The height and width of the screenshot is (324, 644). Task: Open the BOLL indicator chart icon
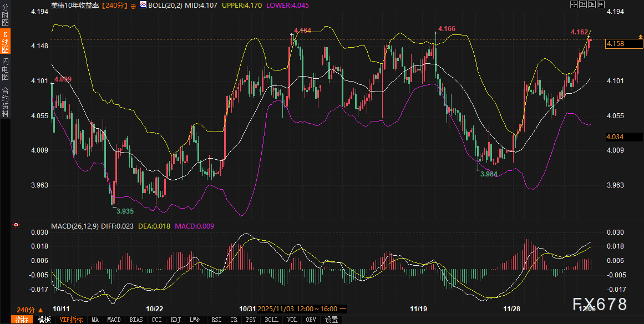coord(142,5)
